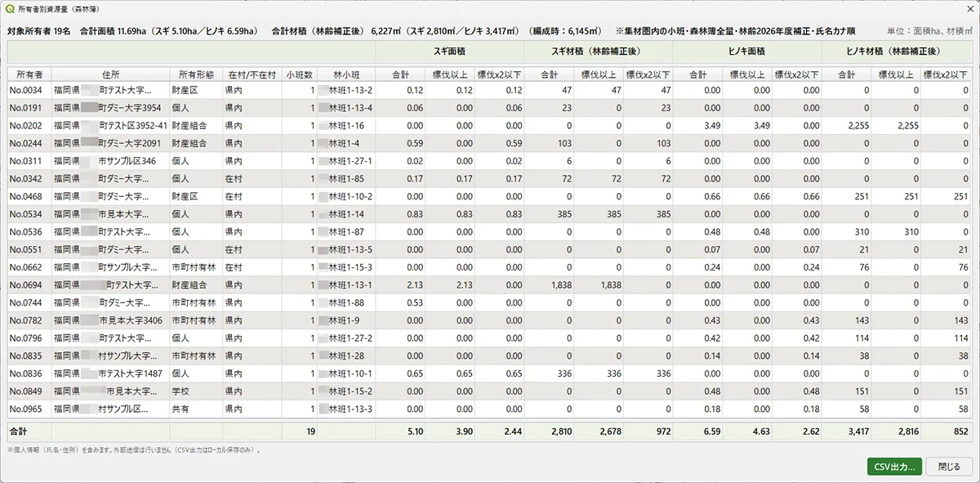980x483 pixels.
Task: Select owner cell No.0534
Action: (x=29, y=214)
